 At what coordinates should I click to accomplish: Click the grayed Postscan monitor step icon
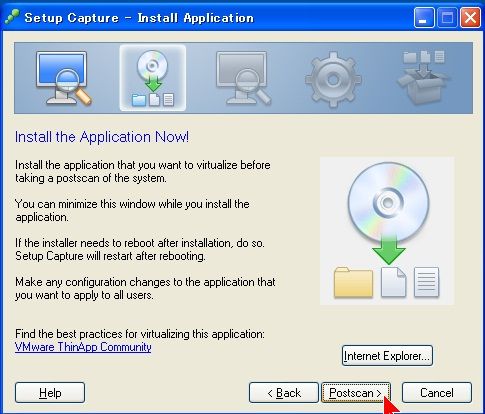243,78
